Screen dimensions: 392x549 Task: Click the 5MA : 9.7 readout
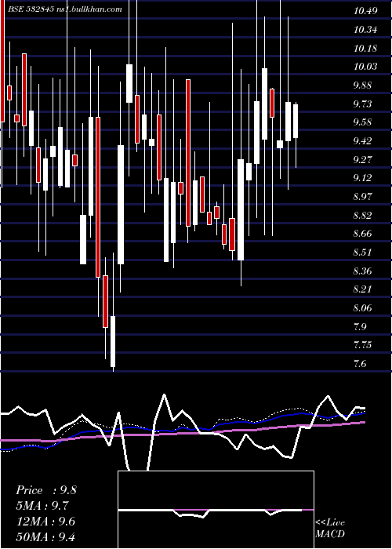point(42,506)
